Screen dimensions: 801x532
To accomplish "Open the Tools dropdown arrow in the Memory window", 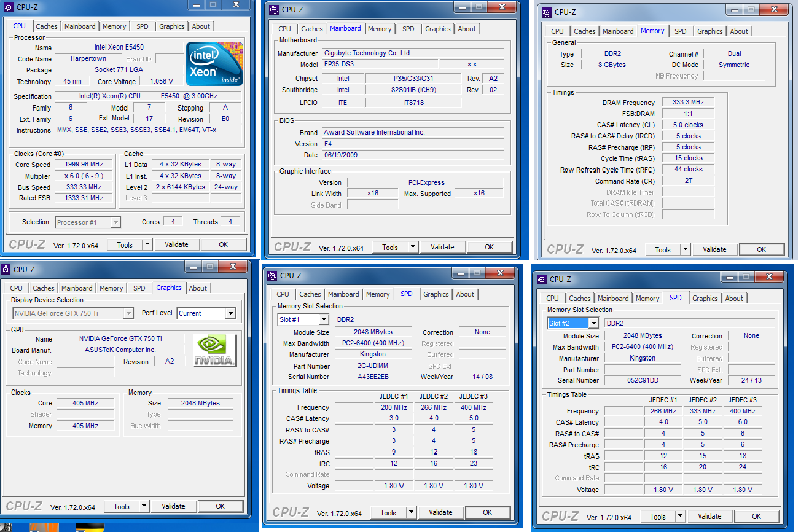I will coord(686,249).
